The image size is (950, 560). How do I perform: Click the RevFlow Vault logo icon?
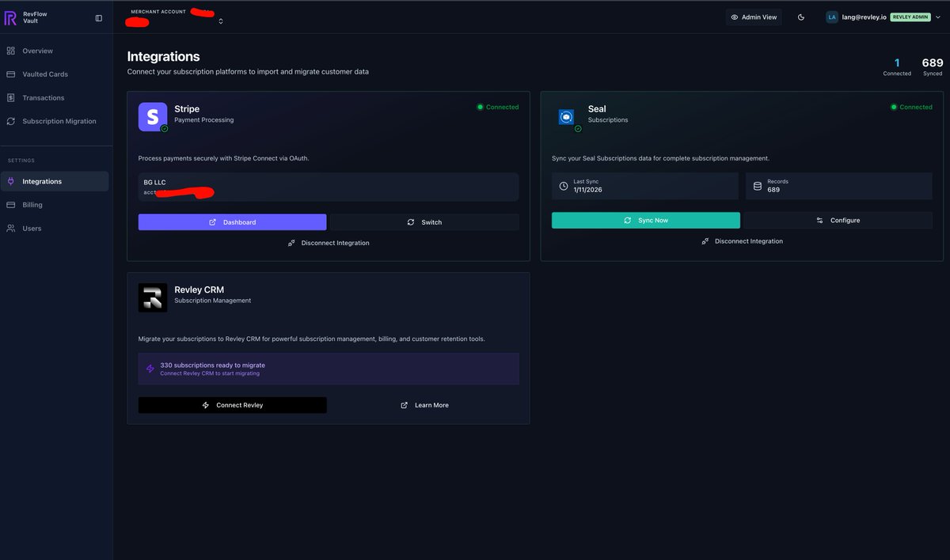point(10,17)
